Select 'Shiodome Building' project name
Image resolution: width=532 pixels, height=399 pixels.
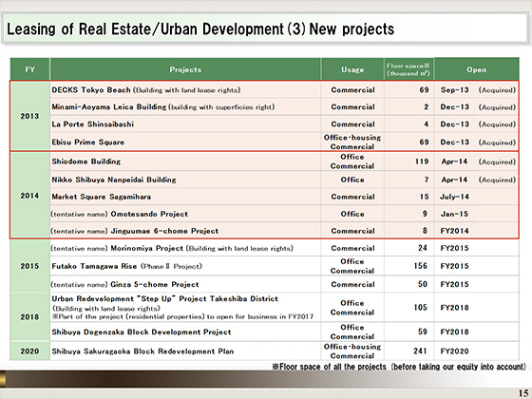(x=86, y=161)
